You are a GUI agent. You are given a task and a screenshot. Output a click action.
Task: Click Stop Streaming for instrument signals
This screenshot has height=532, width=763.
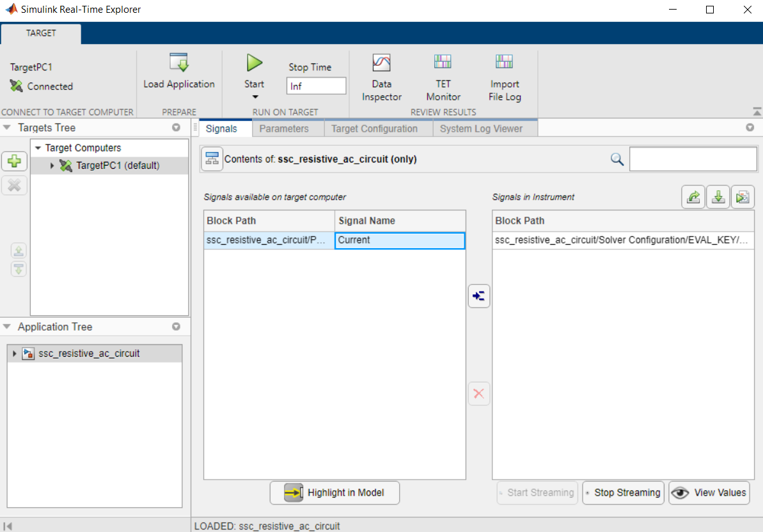click(622, 492)
